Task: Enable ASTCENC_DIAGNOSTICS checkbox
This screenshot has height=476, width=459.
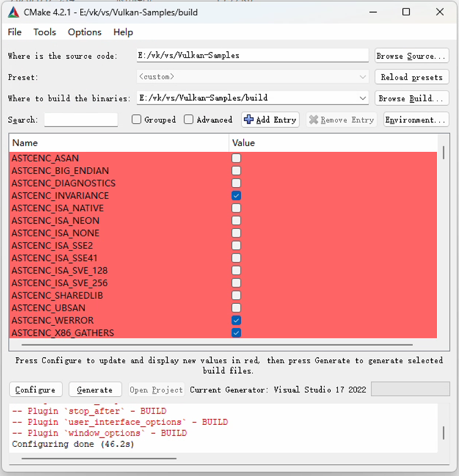Action: tap(236, 183)
